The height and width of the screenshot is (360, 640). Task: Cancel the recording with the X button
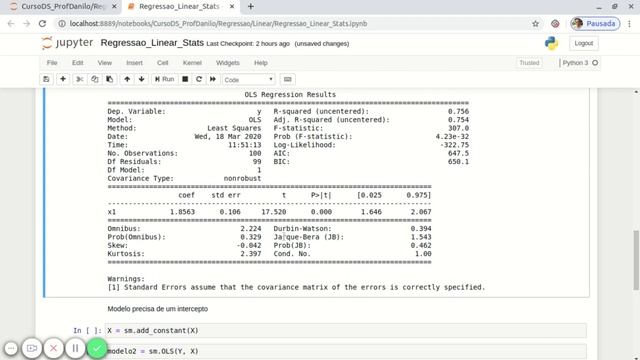pos(53,348)
